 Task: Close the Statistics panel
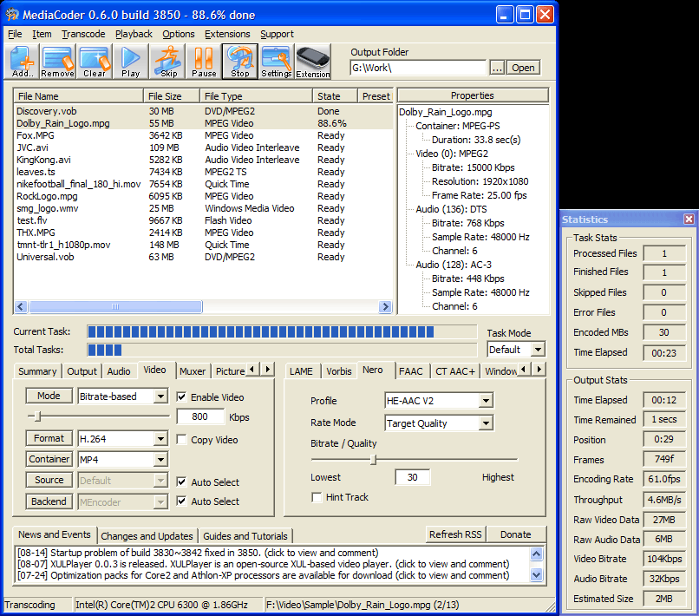689,219
